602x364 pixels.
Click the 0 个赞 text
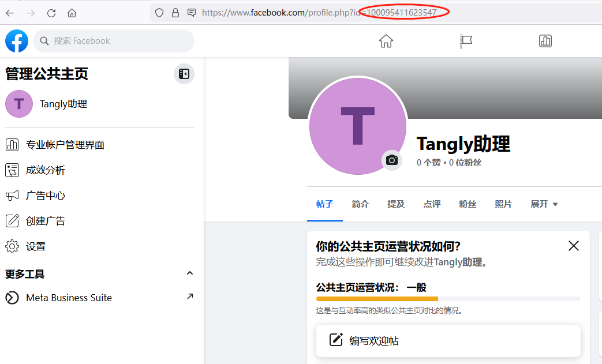[428, 163]
